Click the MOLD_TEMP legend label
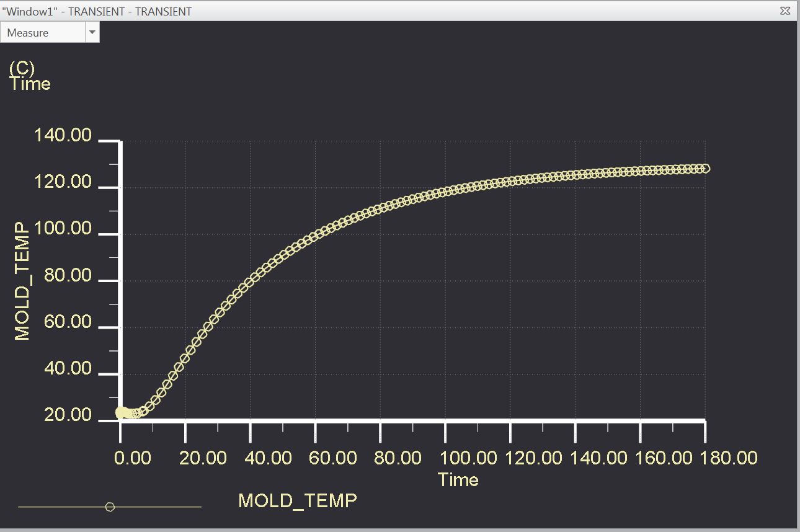Screen dimensions: 800x532 tap(298, 500)
